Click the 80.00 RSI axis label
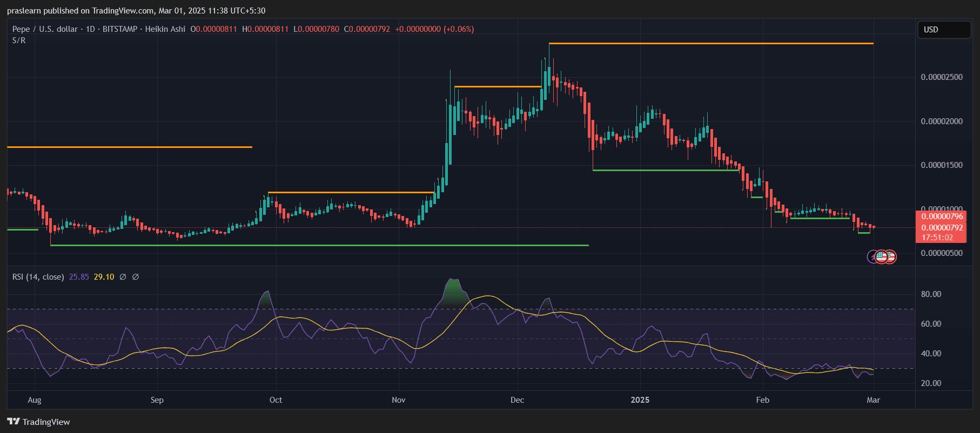This screenshot has width=980, height=433. [x=931, y=294]
